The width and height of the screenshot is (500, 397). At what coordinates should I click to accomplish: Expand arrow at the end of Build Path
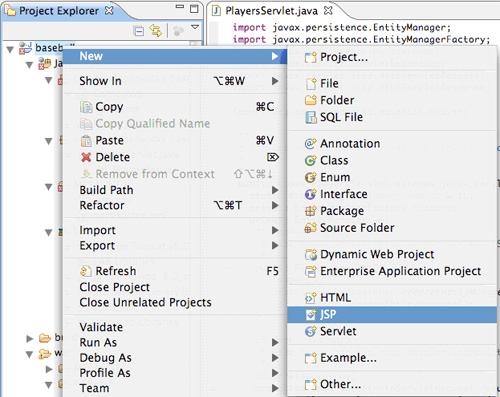click(275, 190)
